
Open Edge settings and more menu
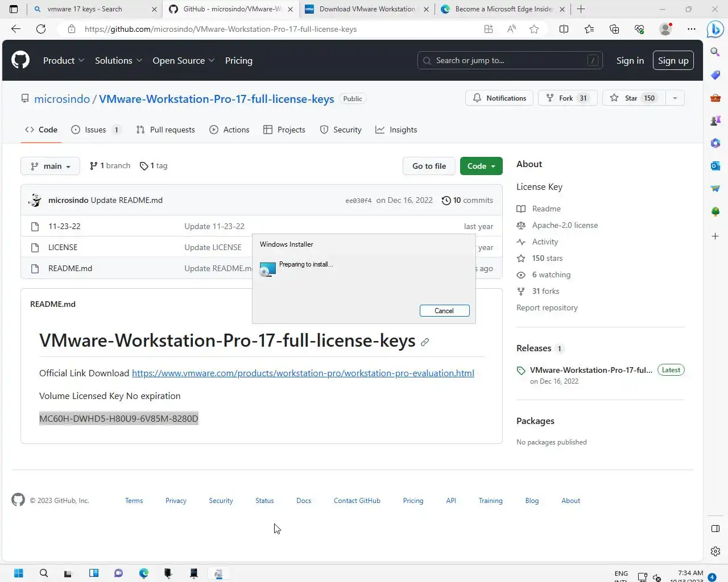tap(692, 29)
